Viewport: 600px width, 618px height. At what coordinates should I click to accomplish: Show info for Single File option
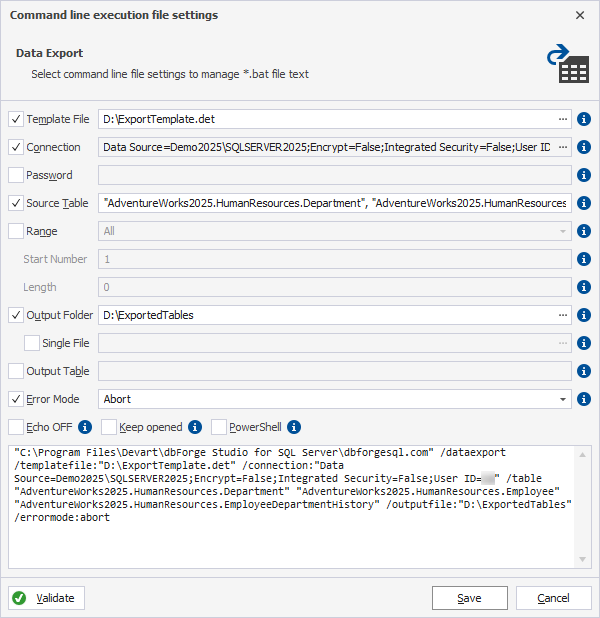click(x=583, y=343)
